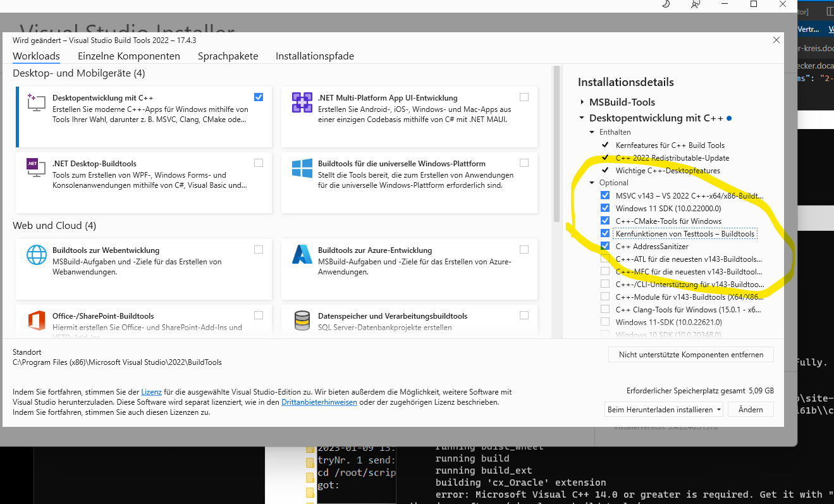This screenshot has width=834, height=504.
Task: Collapse the Enthalten section
Action: coord(593,132)
